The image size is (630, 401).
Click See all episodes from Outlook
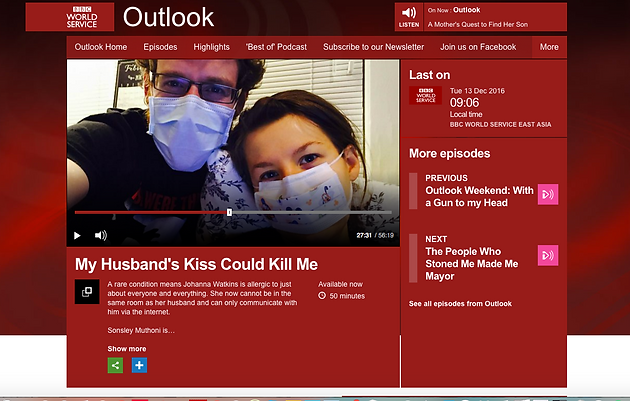460,304
